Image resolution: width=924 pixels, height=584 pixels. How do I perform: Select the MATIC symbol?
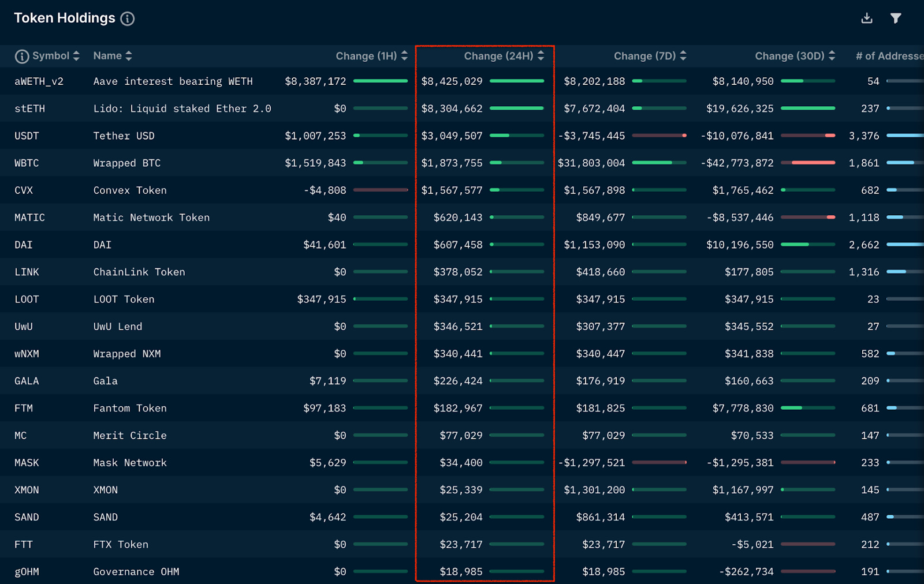coord(29,218)
